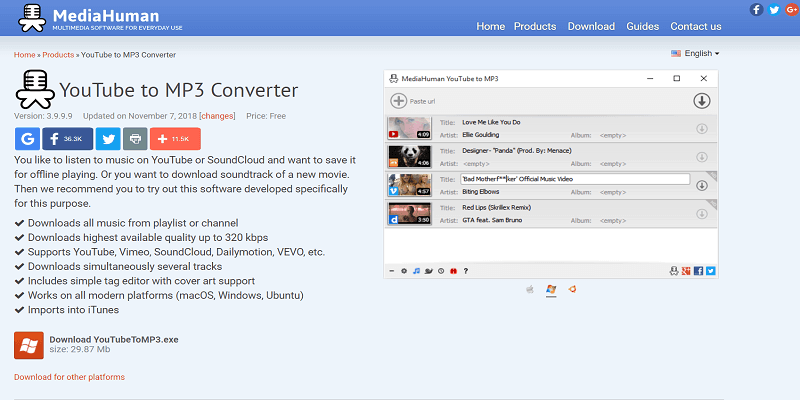Click the gray print button
This screenshot has width=800, height=400.
coord(135,139)
